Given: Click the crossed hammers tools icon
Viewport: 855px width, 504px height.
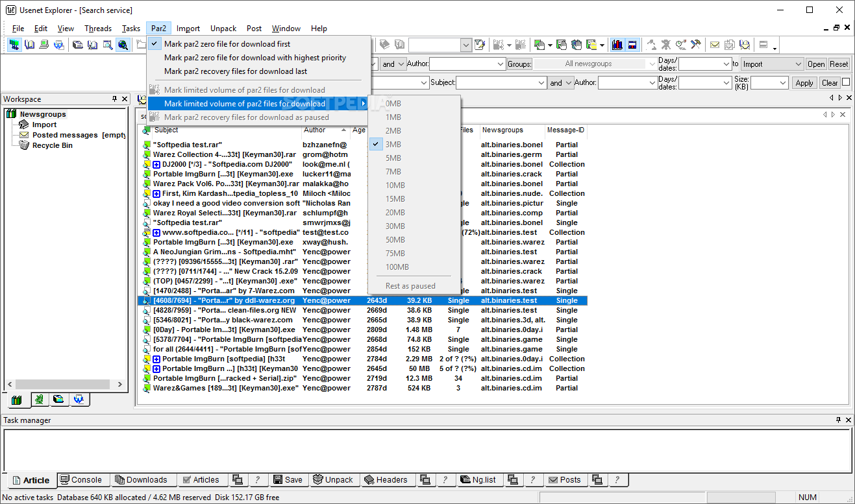Looking at the screenshot, I should pyautogui.click(x=695, y=45).
